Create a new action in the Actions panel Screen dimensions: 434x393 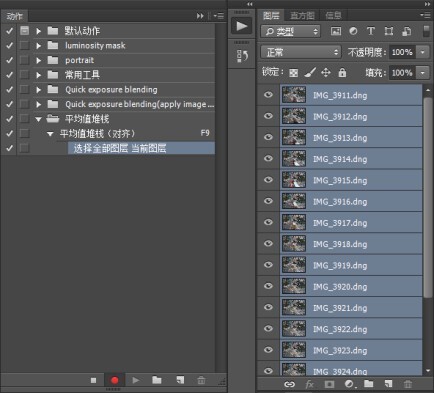point(180,380)
